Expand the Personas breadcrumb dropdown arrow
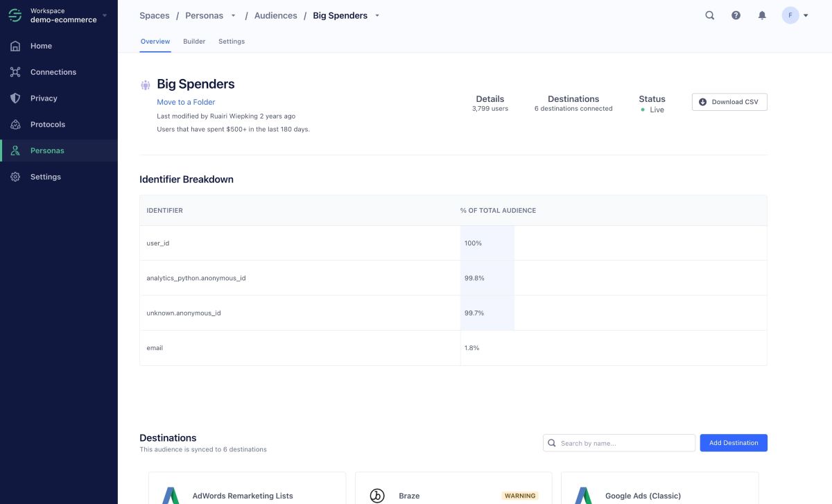 click(x=233, y=16)
